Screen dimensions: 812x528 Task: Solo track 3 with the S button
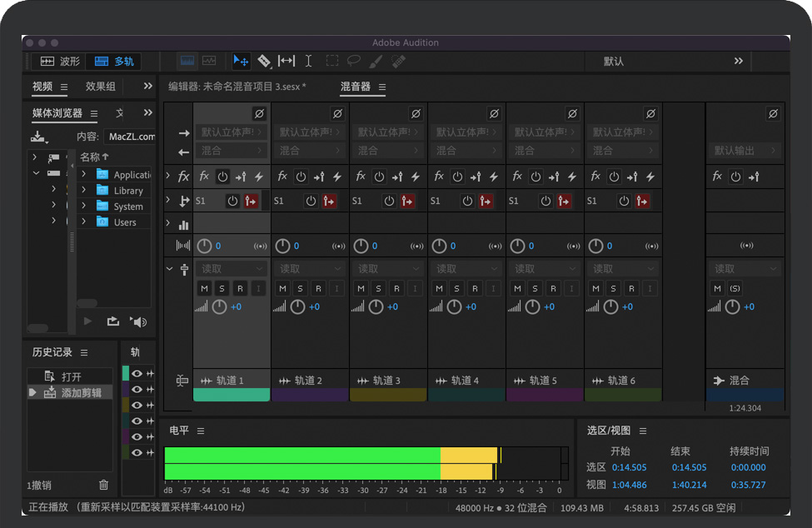(378, 288)
